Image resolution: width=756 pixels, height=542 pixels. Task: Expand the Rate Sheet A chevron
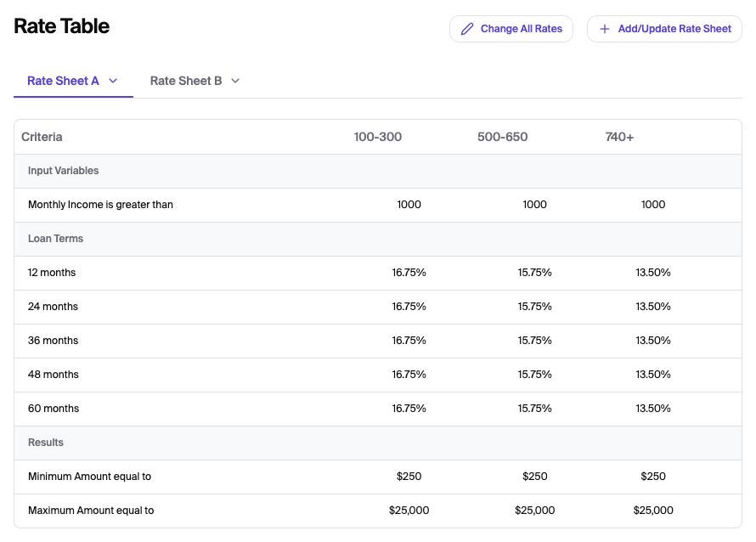pos(113,81)
